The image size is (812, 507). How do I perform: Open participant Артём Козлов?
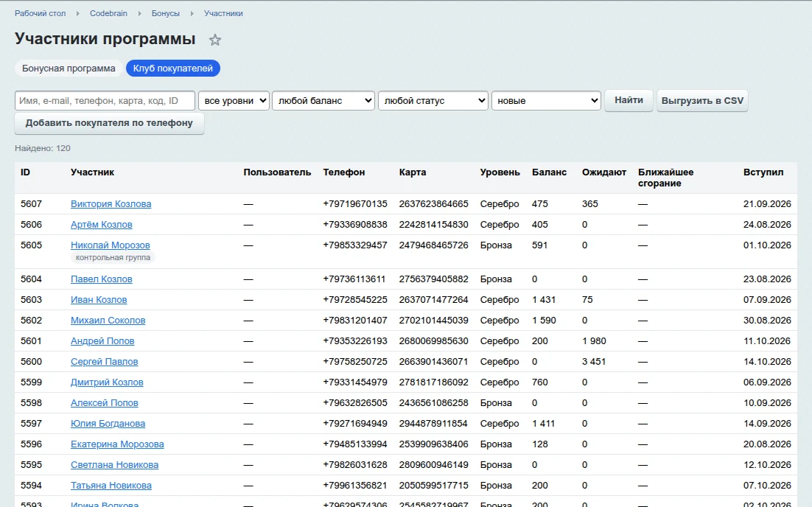(102, 225)
